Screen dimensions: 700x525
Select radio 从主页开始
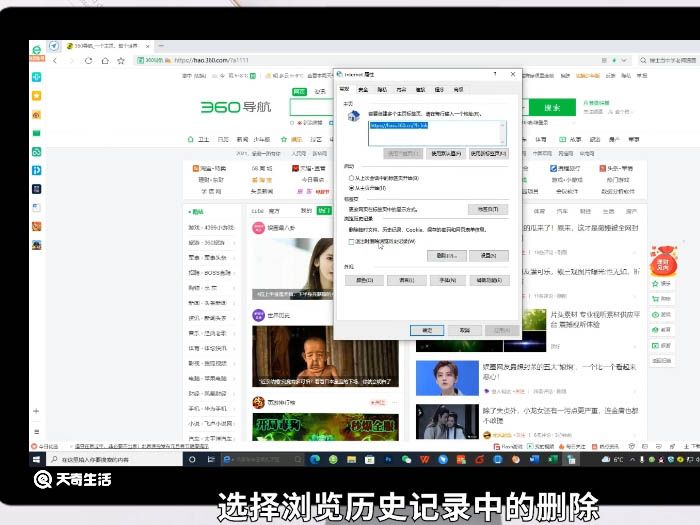(x=351, y=188)
